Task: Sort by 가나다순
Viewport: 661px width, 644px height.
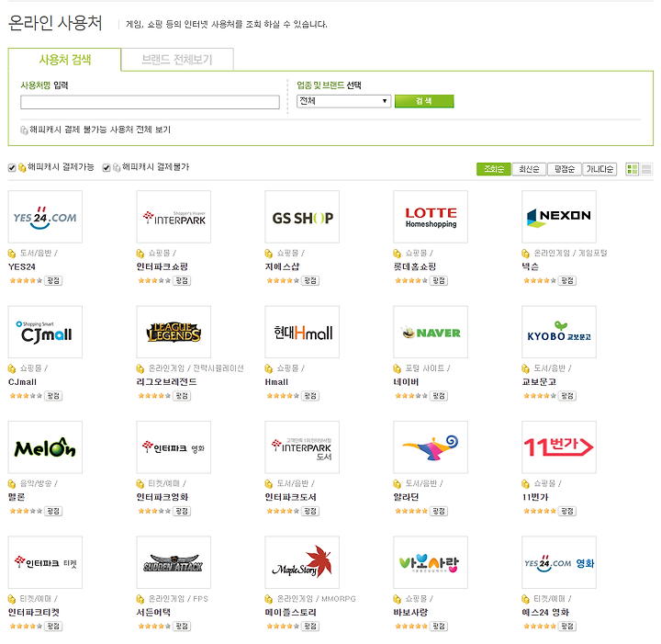Action: (599, 169)
